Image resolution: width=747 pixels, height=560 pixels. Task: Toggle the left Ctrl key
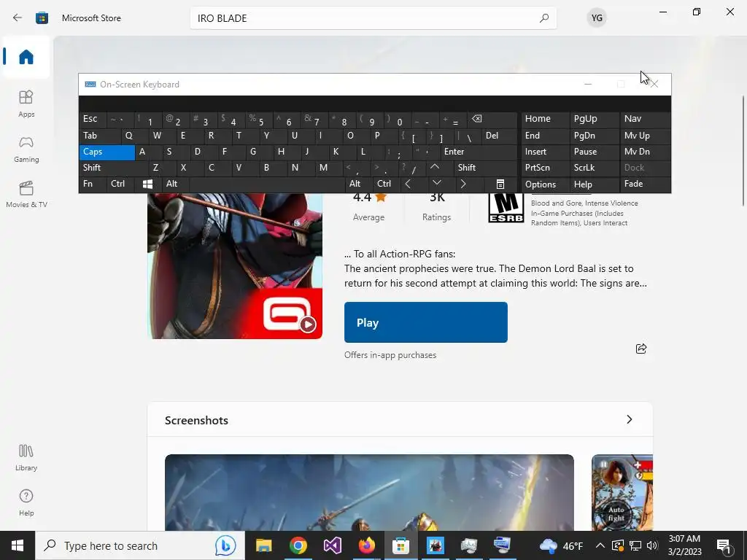[120, 184]
